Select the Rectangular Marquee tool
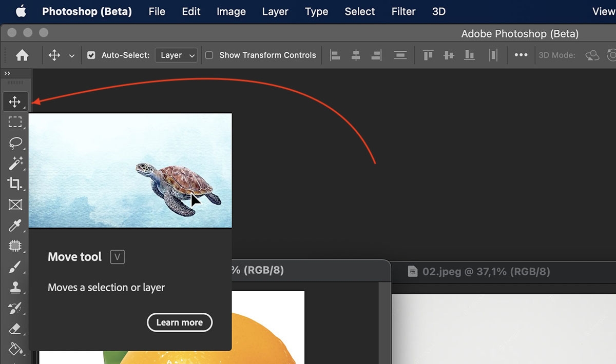 coord(15,122)
